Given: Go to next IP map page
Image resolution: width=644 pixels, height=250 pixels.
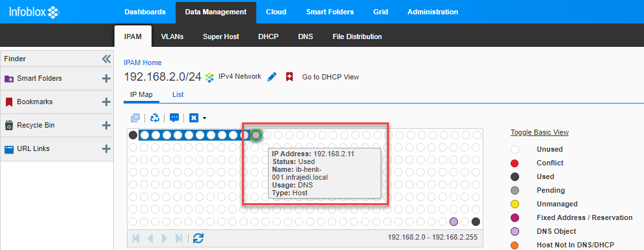Looking at the screenshot, I should 165,238.
